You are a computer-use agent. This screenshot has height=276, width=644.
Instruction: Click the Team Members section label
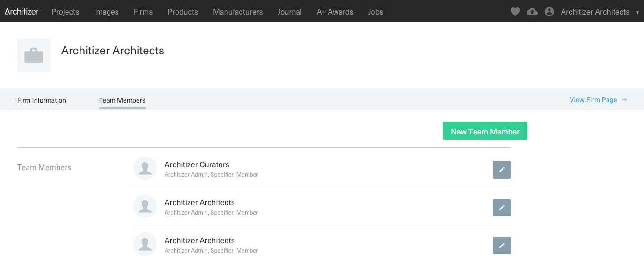(x=44, y=167)
